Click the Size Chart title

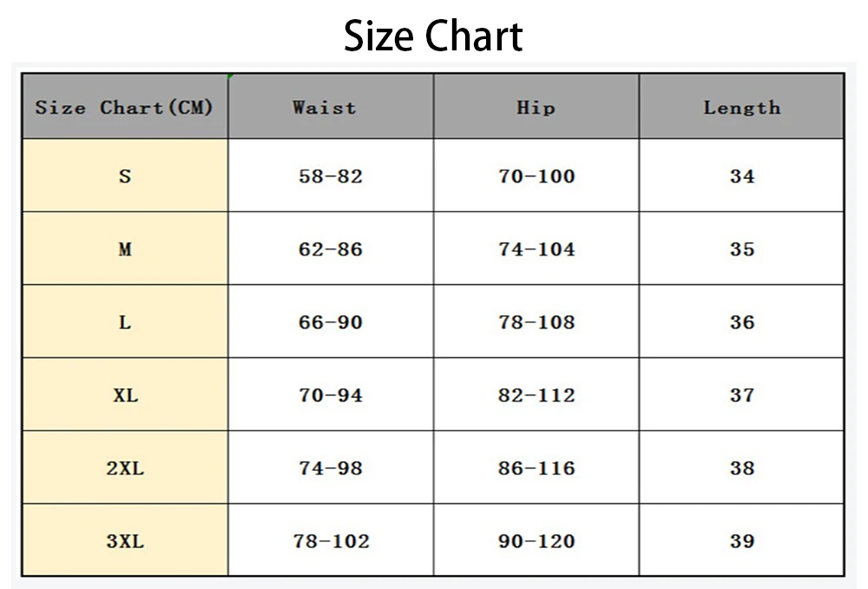click(x=433, y=36)
